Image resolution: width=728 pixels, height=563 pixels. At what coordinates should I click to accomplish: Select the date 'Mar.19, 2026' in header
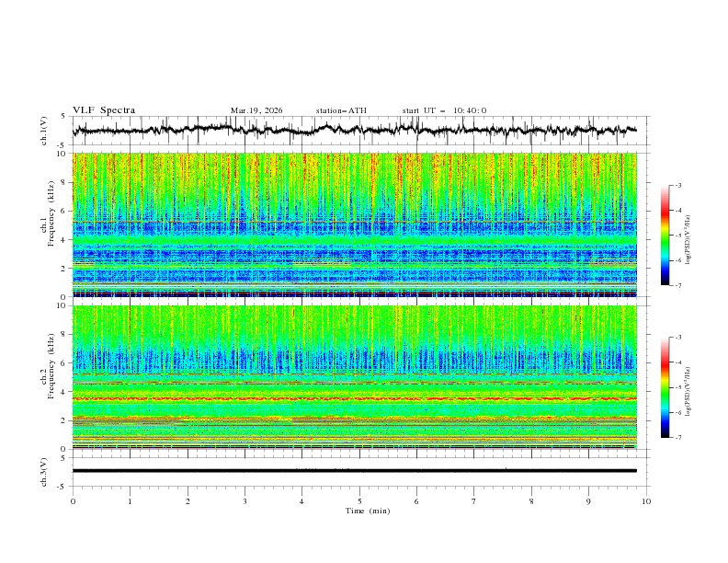[256, 110]
